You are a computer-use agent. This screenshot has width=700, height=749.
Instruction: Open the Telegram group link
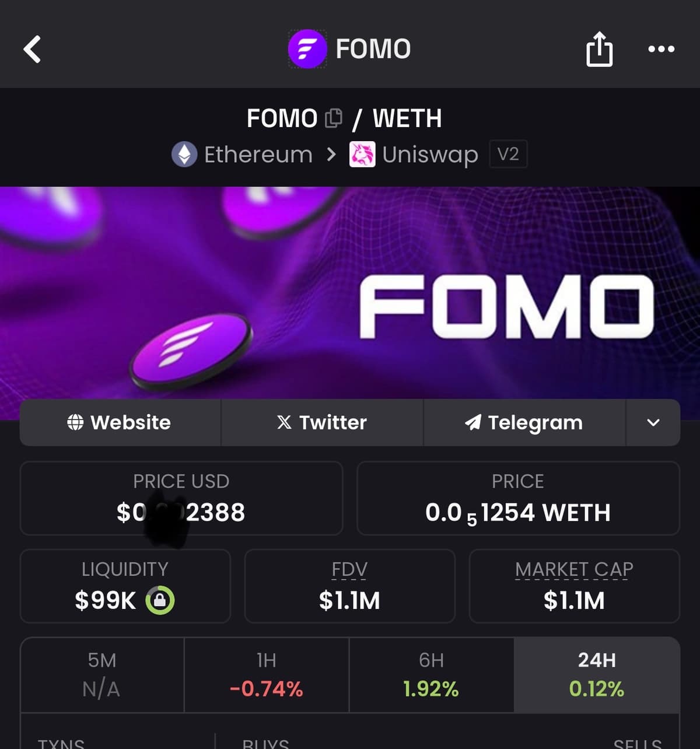coord(524,422)
